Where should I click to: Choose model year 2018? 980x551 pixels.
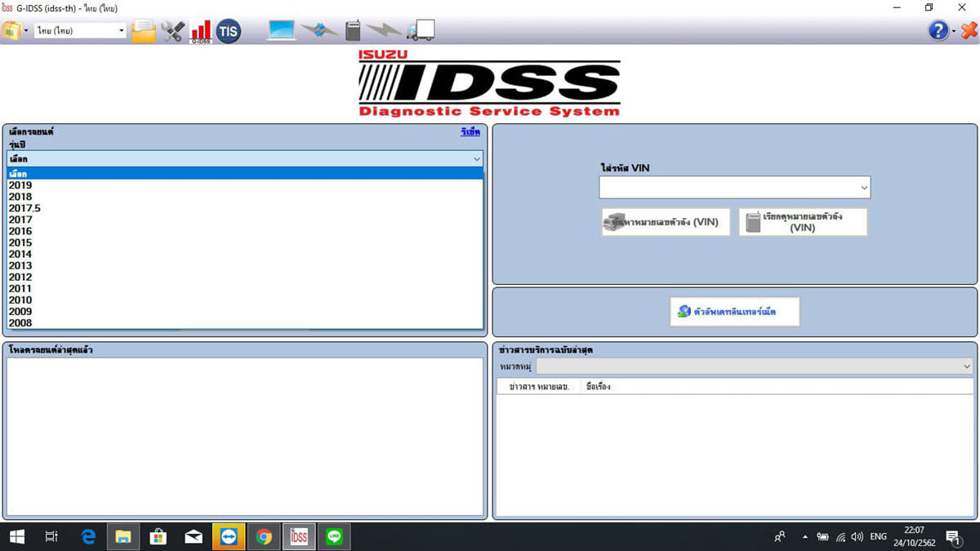tap(245, 197)
